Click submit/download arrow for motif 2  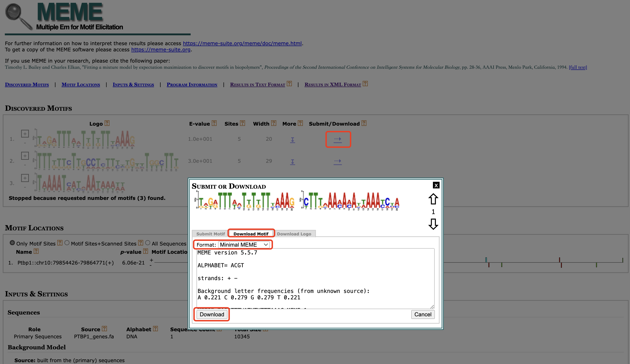coord(337,161)
